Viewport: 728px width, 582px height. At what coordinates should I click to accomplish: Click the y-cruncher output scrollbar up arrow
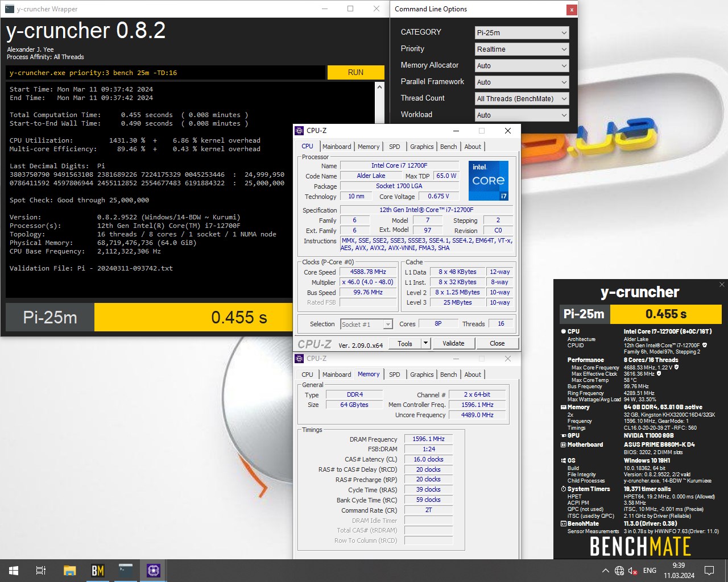click(x=379, y=88)
